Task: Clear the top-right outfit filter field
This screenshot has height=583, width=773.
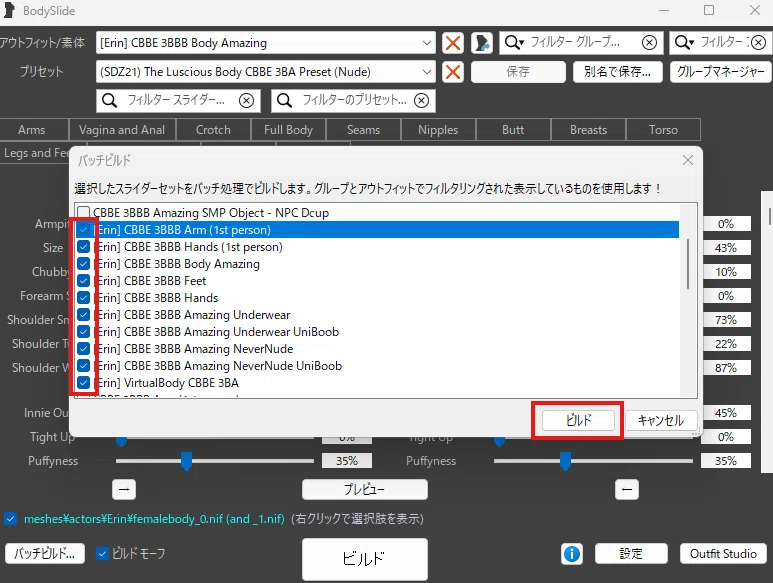Action: tap(759, 43)
